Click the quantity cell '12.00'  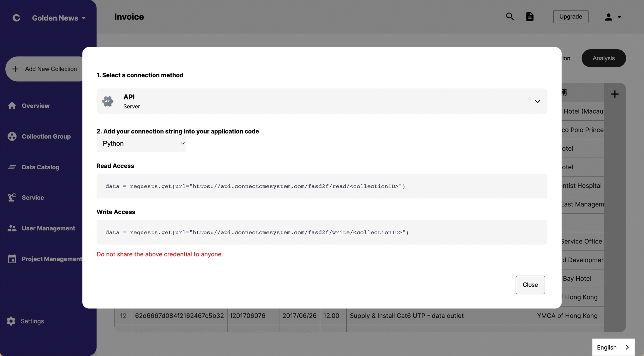[x=333, y=316]
